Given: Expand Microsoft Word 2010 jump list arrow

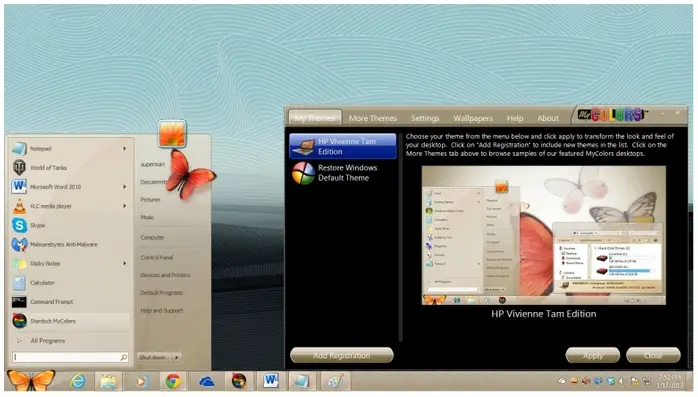Looking at the screenshot, I should (125, 187).
